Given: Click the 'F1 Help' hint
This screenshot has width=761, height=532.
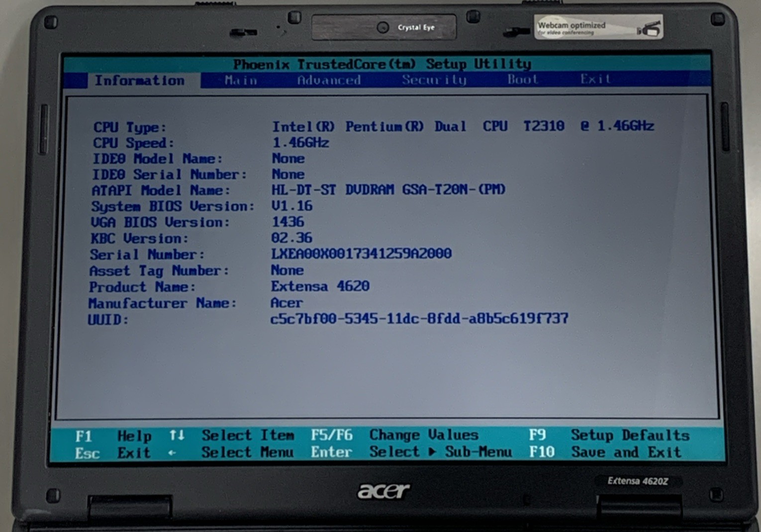Looking at the screenshot, I should [113, 437].
